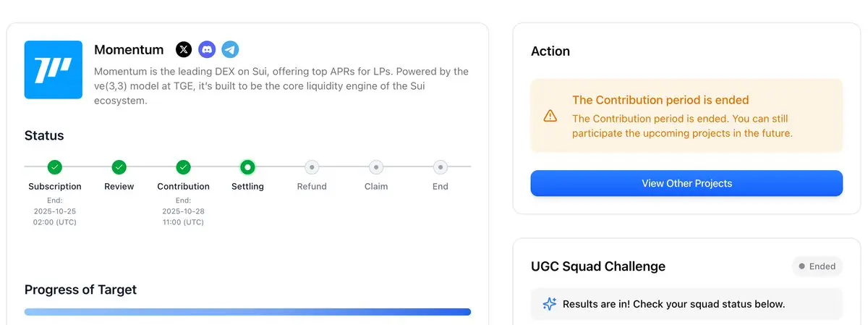Click the sparkle icon beside Results message
Screen dimensions: 868x325
click(x=550, y=304)
